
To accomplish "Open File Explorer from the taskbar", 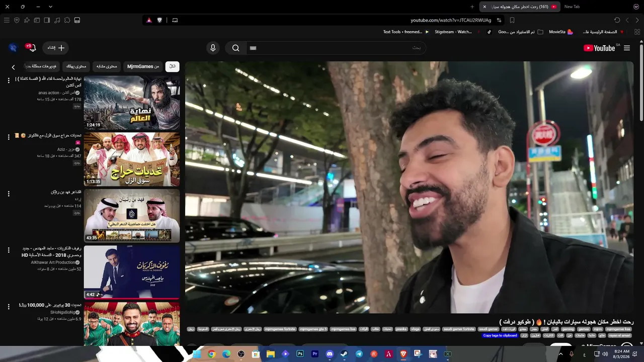I will (271, 354).
